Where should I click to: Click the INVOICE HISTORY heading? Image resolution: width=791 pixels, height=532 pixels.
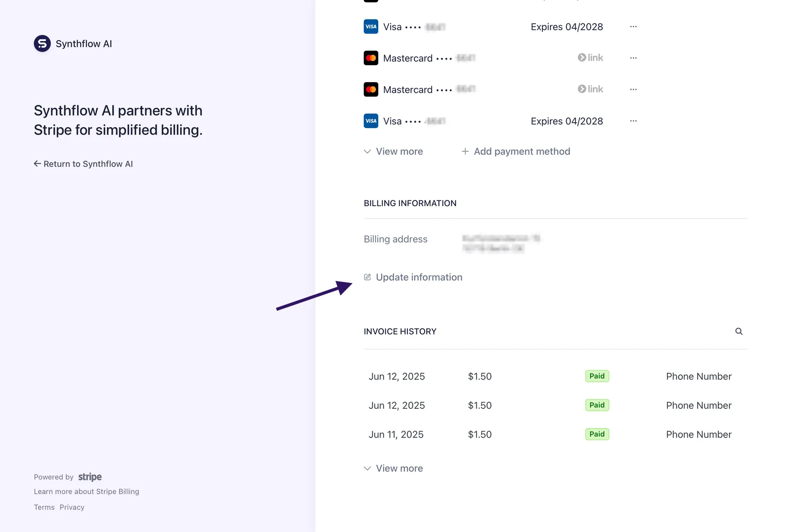pos(400,331)
